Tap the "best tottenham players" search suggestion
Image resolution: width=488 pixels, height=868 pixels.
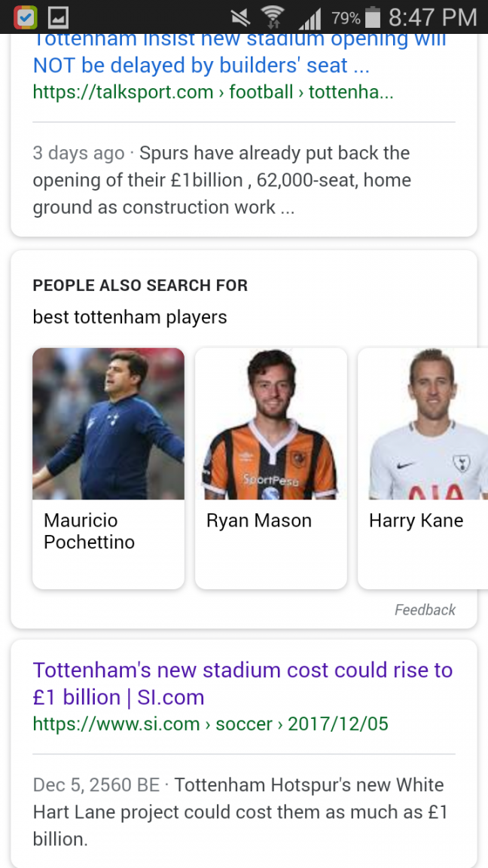130,317
